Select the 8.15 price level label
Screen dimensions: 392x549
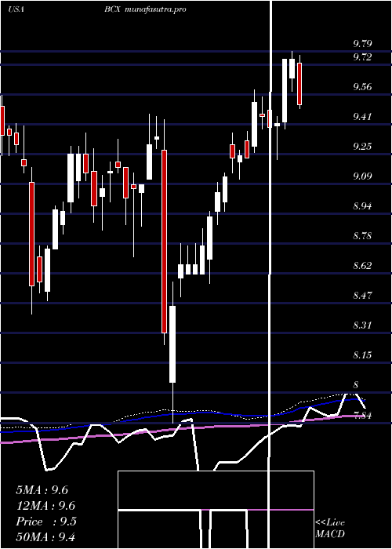tap(362, 354)
